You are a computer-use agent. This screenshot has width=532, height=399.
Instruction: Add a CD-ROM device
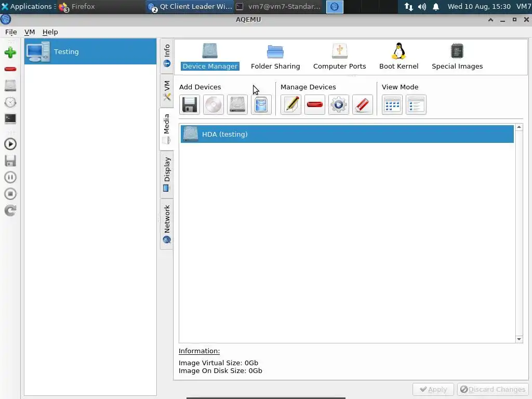[x=214, y=104]
